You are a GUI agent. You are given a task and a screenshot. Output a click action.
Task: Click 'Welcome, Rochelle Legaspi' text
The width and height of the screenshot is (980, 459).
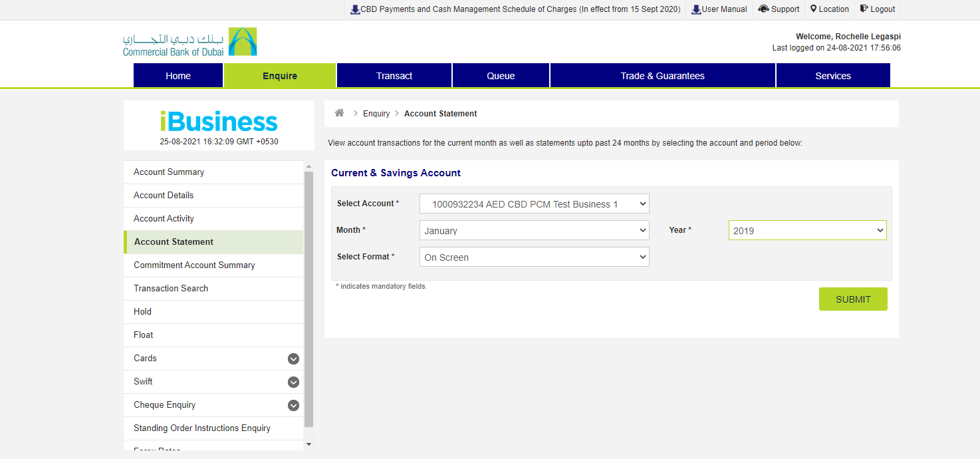pyautogui.click(x=848, y=37)
